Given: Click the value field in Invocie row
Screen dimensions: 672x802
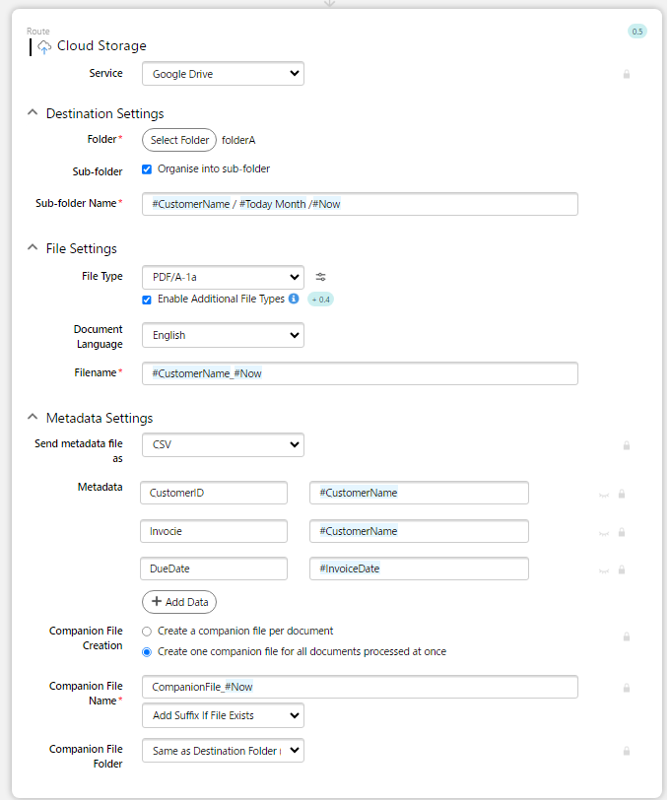Looking at the screenshot, I should [419, 531].
